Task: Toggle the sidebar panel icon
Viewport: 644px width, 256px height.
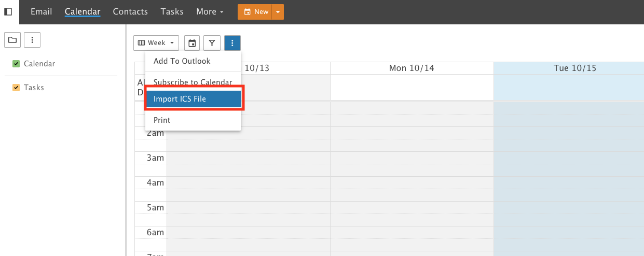Action: (8, 11)
